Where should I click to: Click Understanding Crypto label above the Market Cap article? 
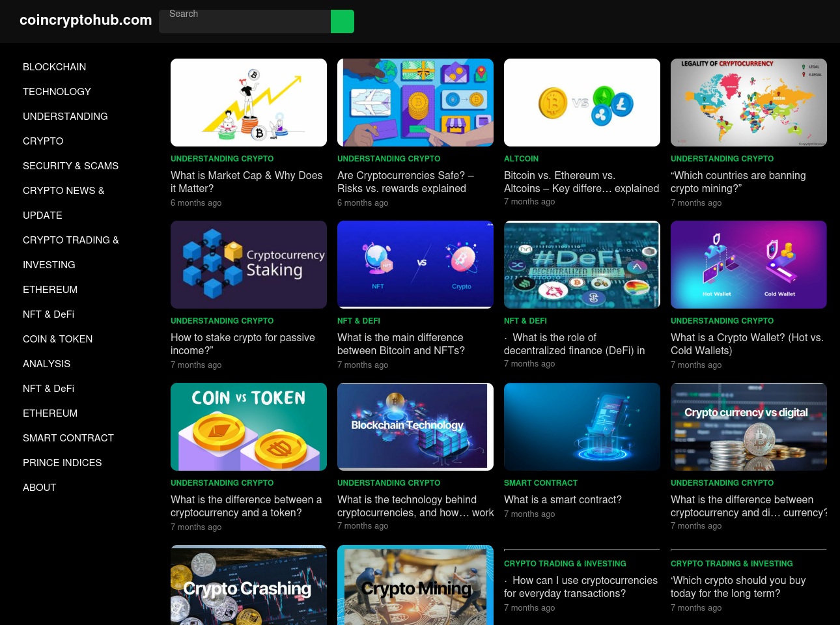coord(222,159)
